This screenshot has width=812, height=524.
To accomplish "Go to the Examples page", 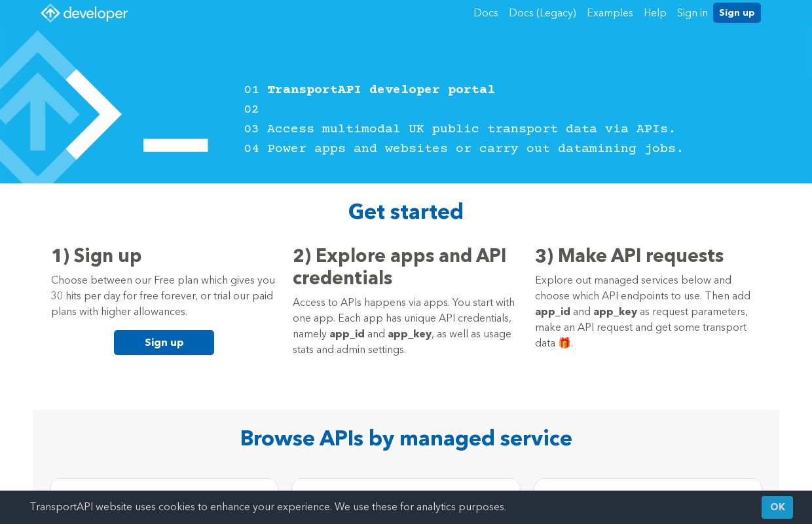I will point(610,13).
